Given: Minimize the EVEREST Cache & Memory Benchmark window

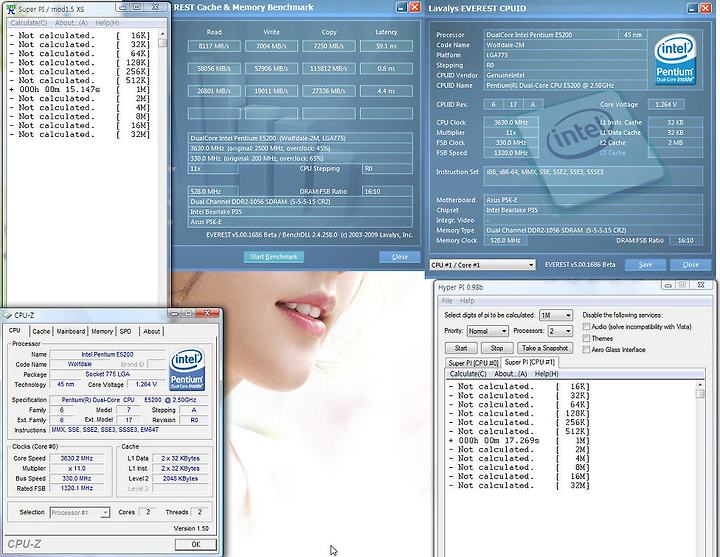Looking at the screenshot, I should (x=401, y=7).
